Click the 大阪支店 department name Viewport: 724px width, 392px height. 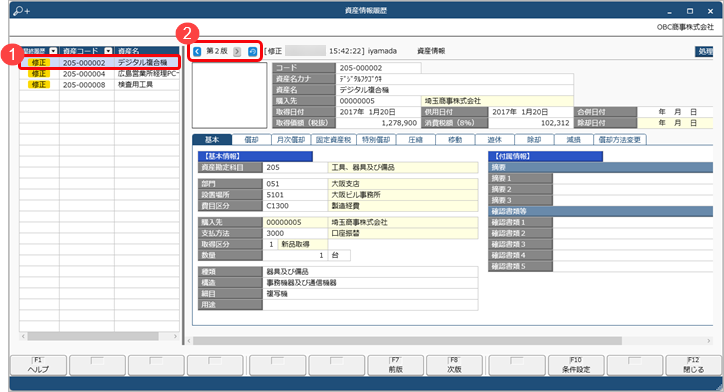(345, 184)
